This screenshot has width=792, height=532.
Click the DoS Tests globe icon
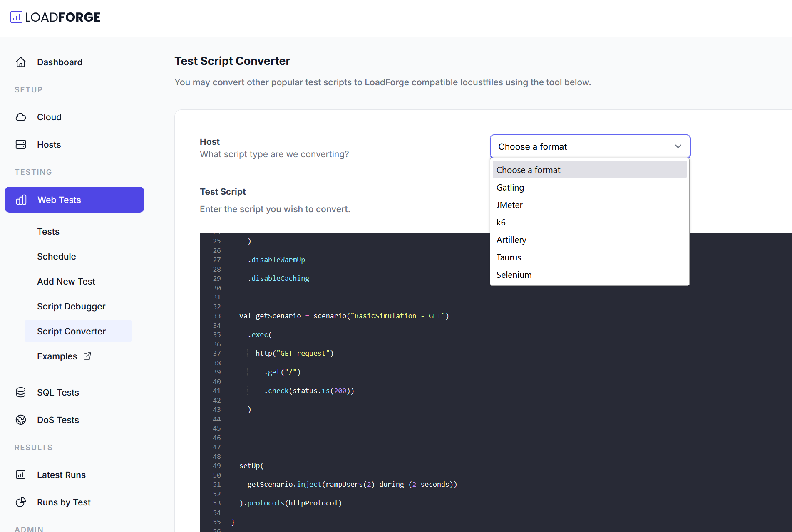click(21, 420)
